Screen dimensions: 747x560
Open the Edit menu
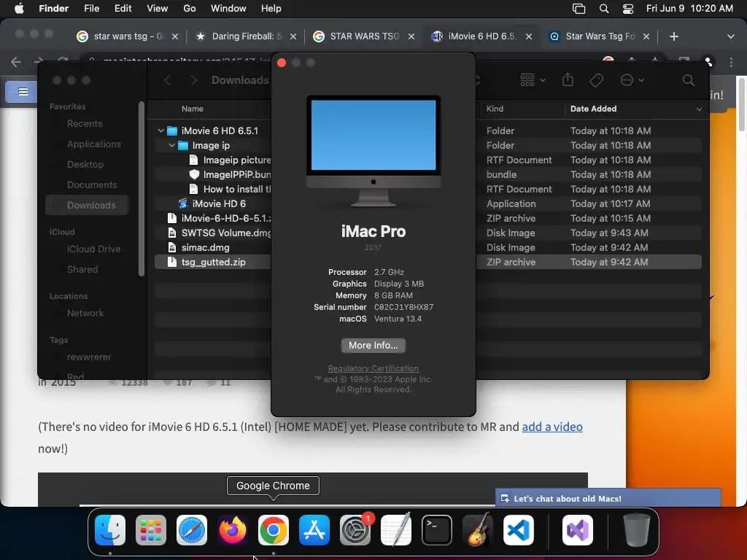point(123,9)
